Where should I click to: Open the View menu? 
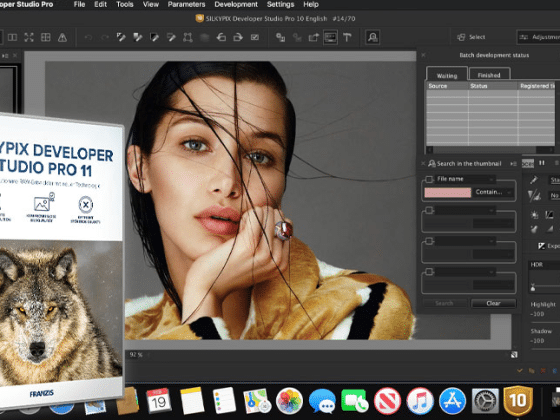click(x=151, y=5)
